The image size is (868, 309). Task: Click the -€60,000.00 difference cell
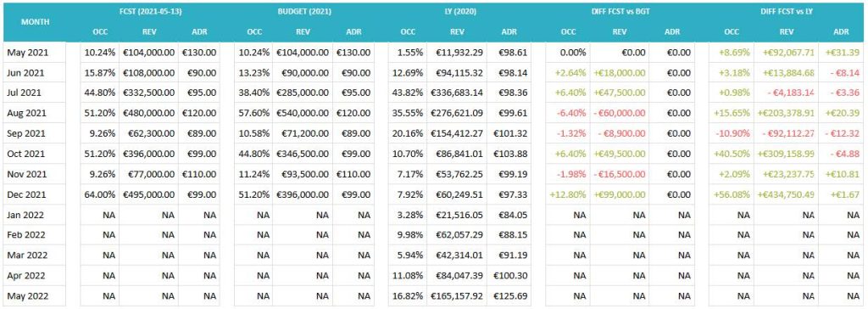(x=620, y=113)
